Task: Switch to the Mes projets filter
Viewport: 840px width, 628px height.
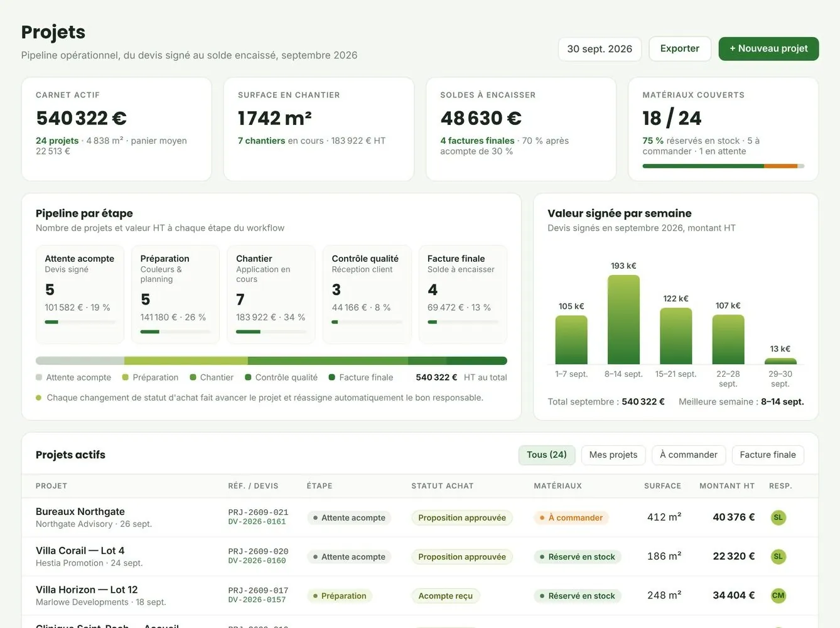Action: tap(613, 455)
